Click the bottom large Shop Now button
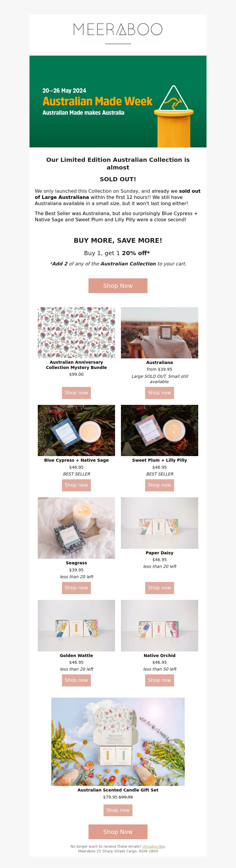The height and width of the screenshot is (868, 236). (118, 832)
